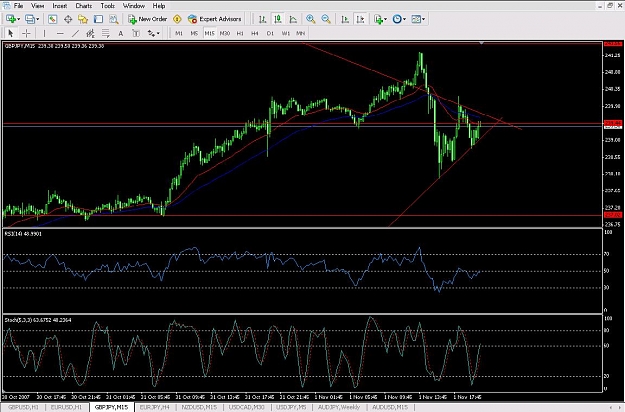This screenshot has width=625, height=412.
Task: Toggle Chart Shift icon
Action: pyautogui.click(x=360, y=19)
